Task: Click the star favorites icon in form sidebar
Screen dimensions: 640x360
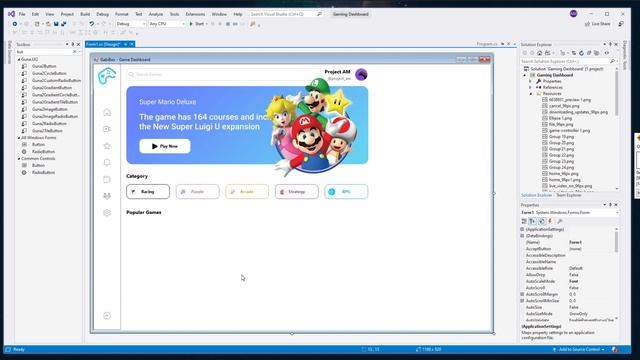Action: [x=107, y=146]
